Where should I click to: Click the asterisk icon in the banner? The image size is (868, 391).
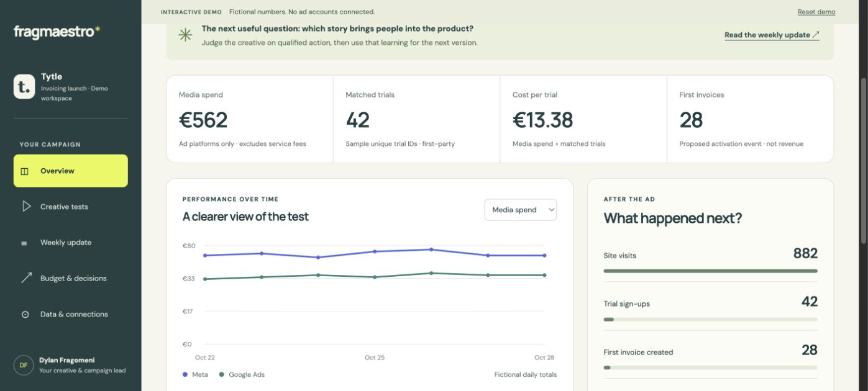pyautogui.click(x=185, y=35)
